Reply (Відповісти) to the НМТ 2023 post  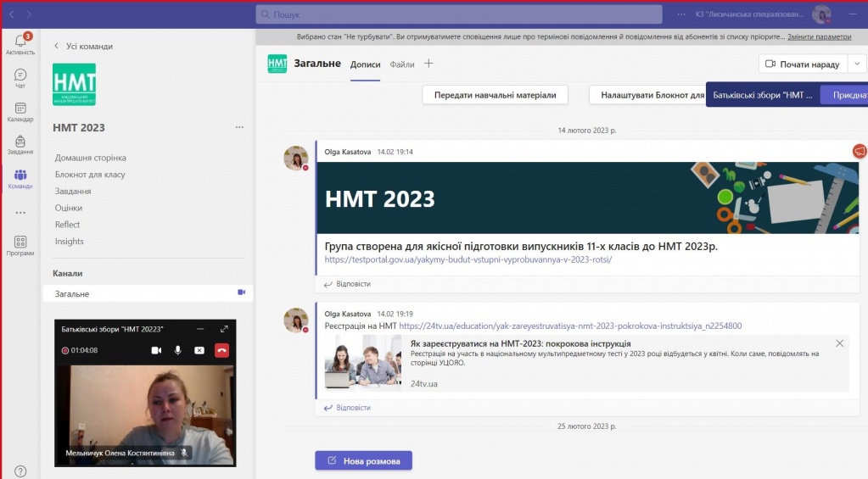coord(347,284)
